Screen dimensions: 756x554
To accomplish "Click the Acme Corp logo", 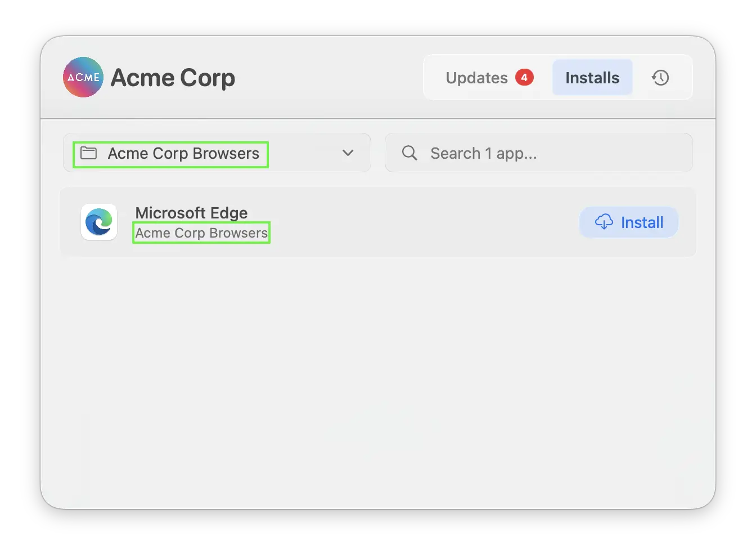I will pyautogui.click(x=83, y=77).
